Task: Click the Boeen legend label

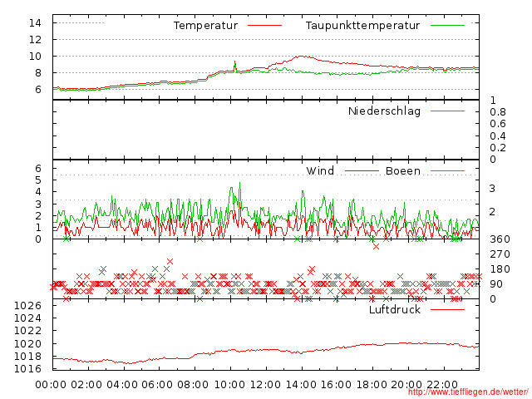Action: 403,170
